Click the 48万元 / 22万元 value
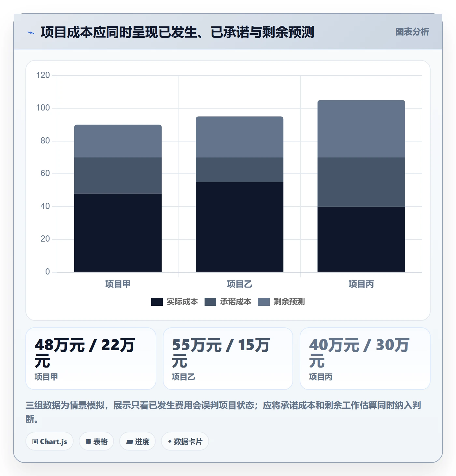This screenshot has width=456, height=476. 85,353
